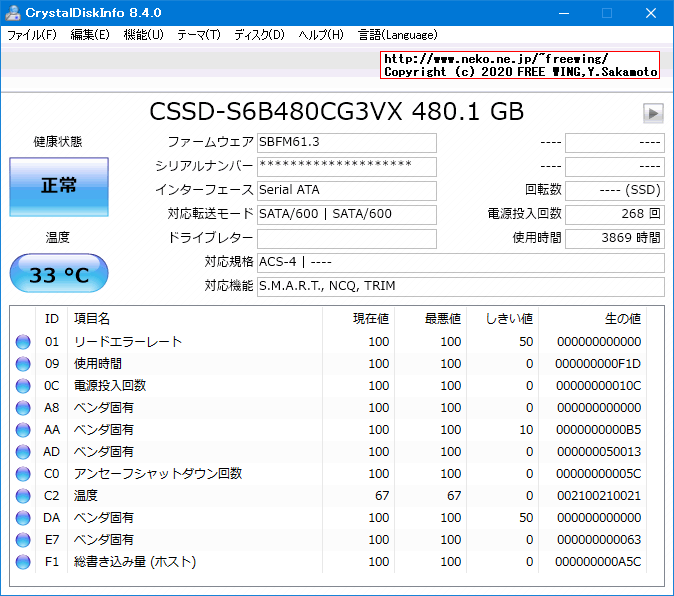Minimize the CrystalDiskInfo window

point(564,13)
